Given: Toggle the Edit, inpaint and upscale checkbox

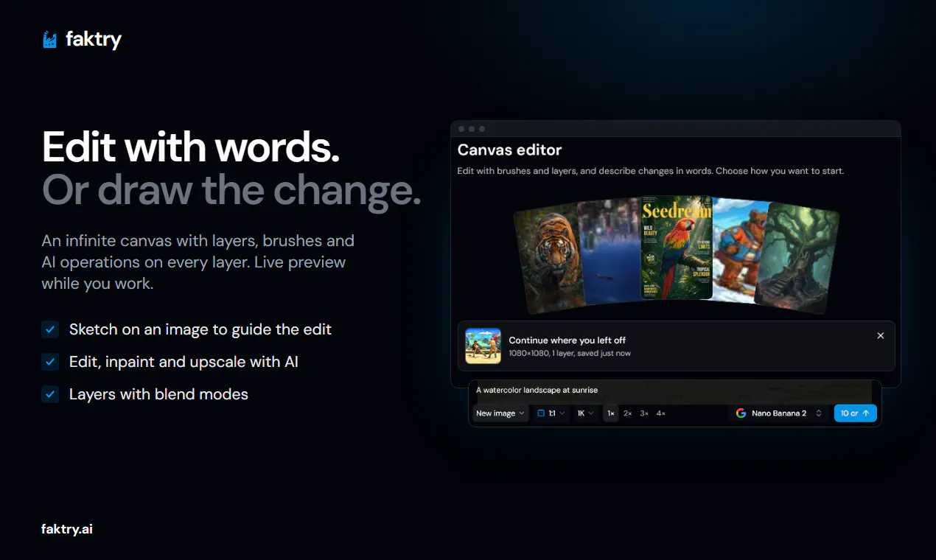Looking at the screenshot, I should (x=50, y=362).
